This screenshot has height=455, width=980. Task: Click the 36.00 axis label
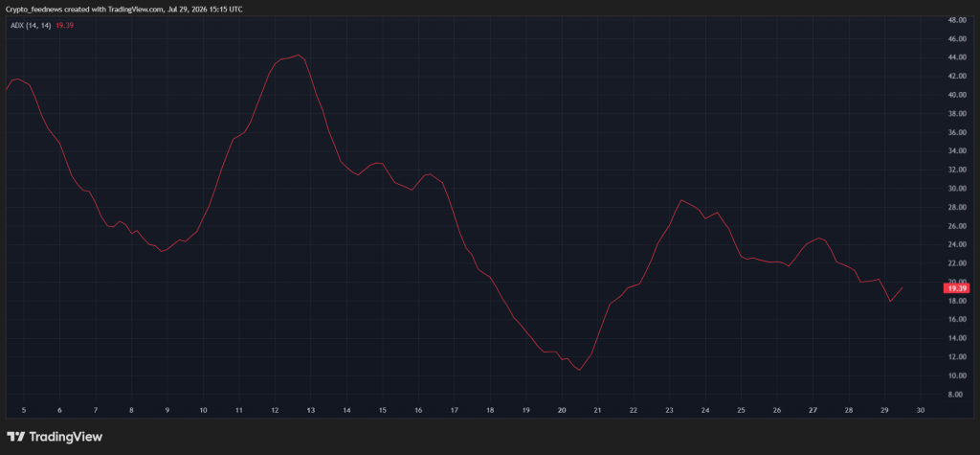(958, 133)
